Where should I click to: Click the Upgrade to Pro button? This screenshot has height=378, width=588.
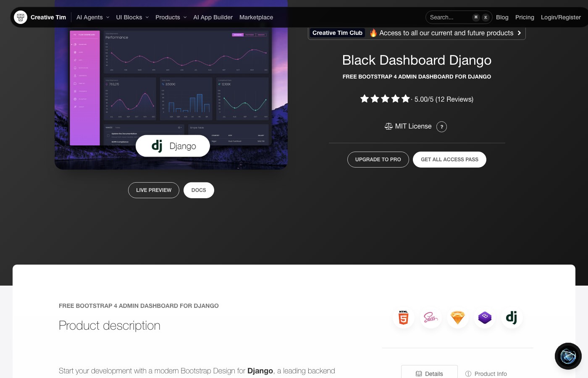[378, 160]
